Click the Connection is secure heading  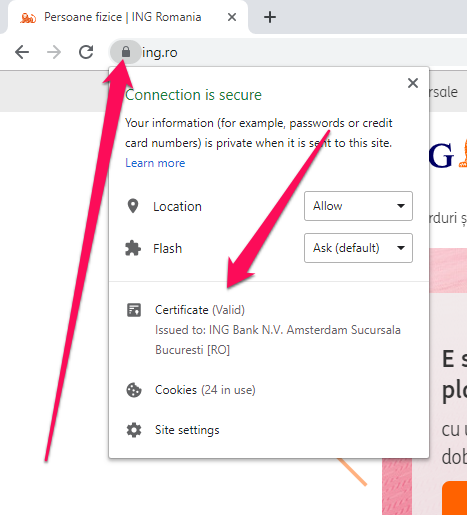coord(193,95)
